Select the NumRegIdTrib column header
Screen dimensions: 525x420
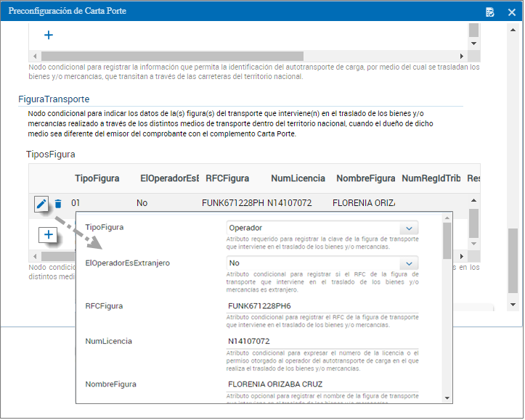click(x=431, y=178)
